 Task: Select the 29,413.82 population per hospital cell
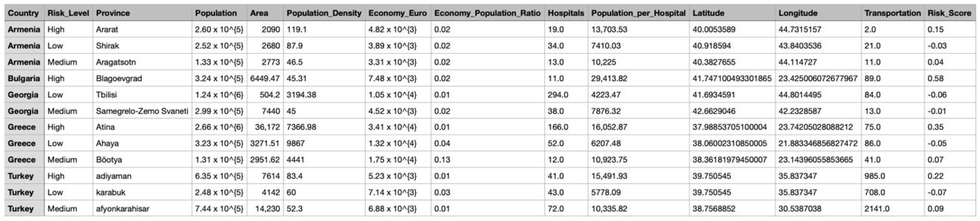609,79
